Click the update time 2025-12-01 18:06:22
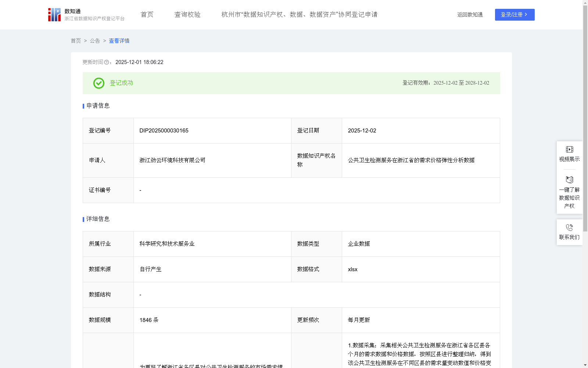The height and width of the screenshot is (368, 588). 139,62
